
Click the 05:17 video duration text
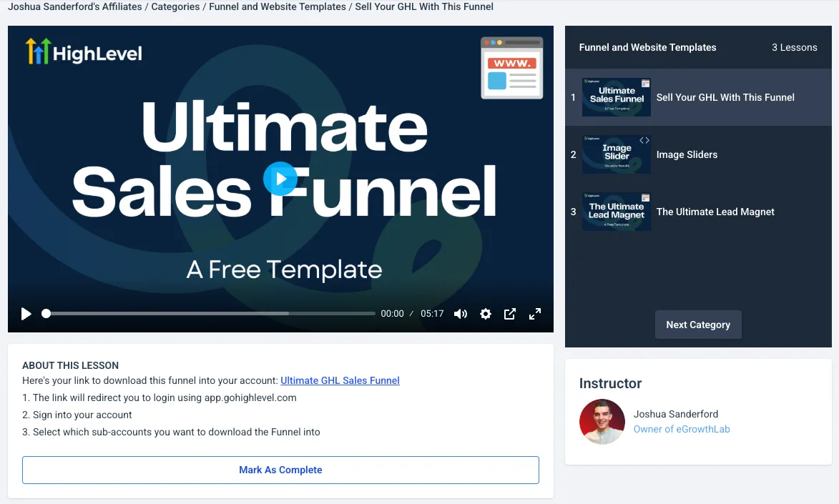[432, 314]
